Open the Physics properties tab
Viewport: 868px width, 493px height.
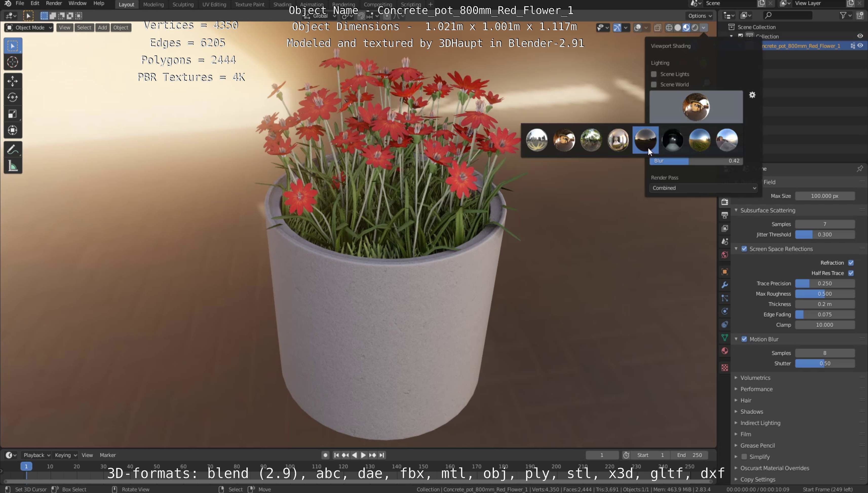[724, 311]
